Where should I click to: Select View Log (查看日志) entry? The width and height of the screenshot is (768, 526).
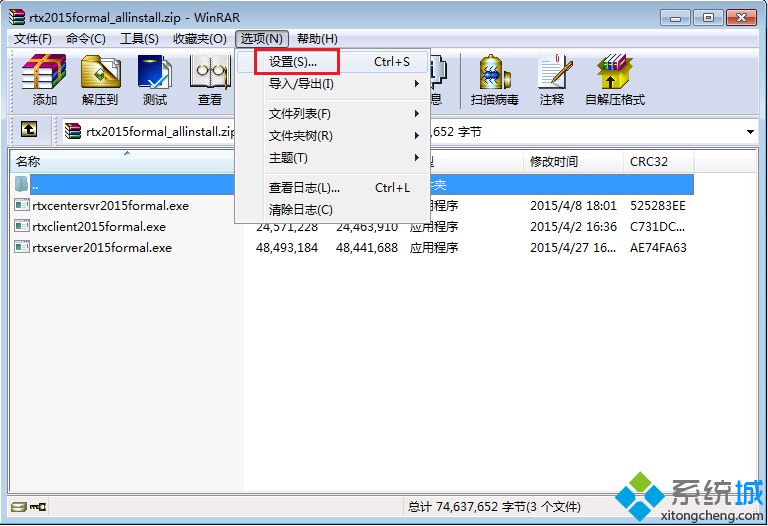pyautogui.click(x=332, y=188)
